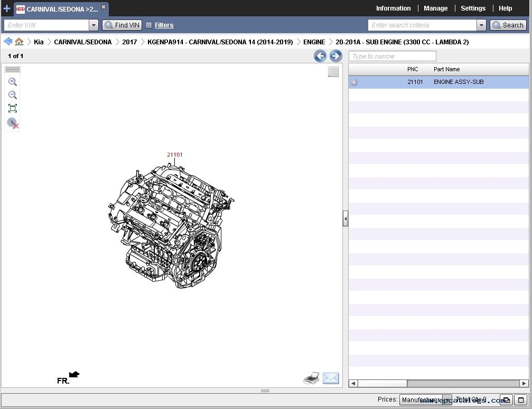Navigate to ENGINE breadcrumb
The width and height of the screenshot is (532, 409).
point(314,42)
